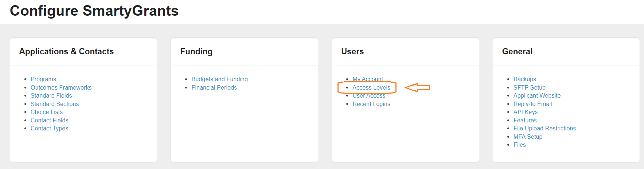Screen dimensions: 644x169
Task: Select the Standard Sections link
Action: pos(55,104)
